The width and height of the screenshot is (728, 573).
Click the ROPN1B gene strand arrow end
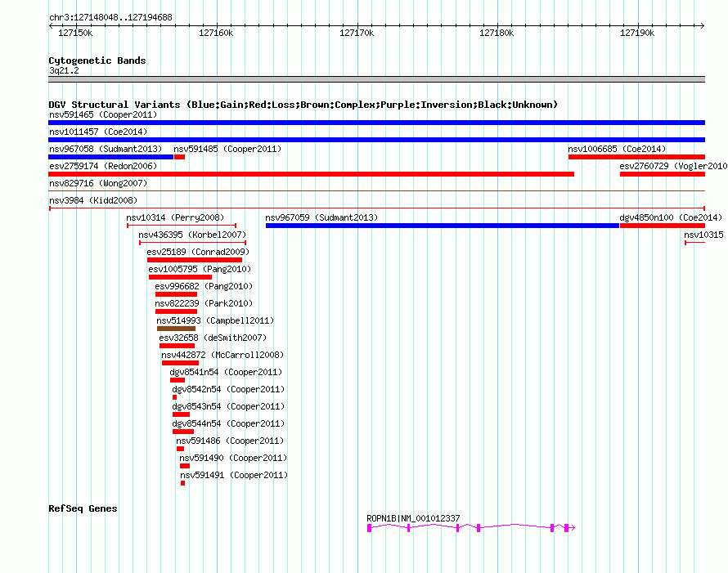573,527
